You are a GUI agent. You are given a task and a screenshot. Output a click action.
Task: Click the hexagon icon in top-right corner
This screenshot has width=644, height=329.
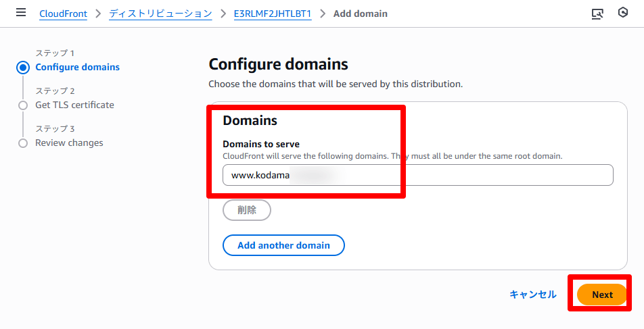point(623,13)
